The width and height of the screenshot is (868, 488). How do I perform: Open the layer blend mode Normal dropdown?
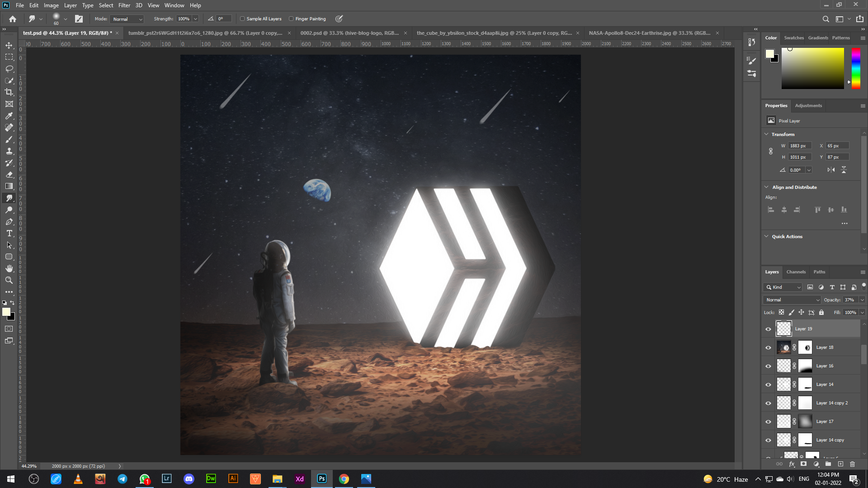[792, 300]
